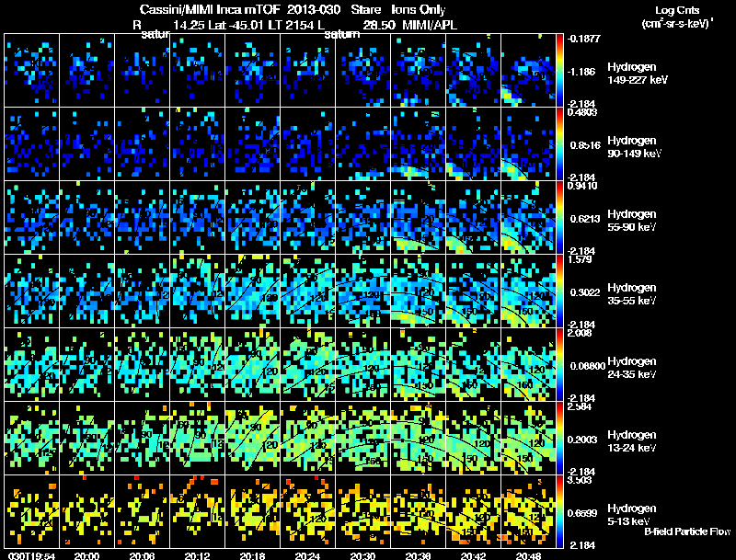This screenshot has height=560, width=736.
Task: Click the 20:24 time label
Action: pos(307,556)
